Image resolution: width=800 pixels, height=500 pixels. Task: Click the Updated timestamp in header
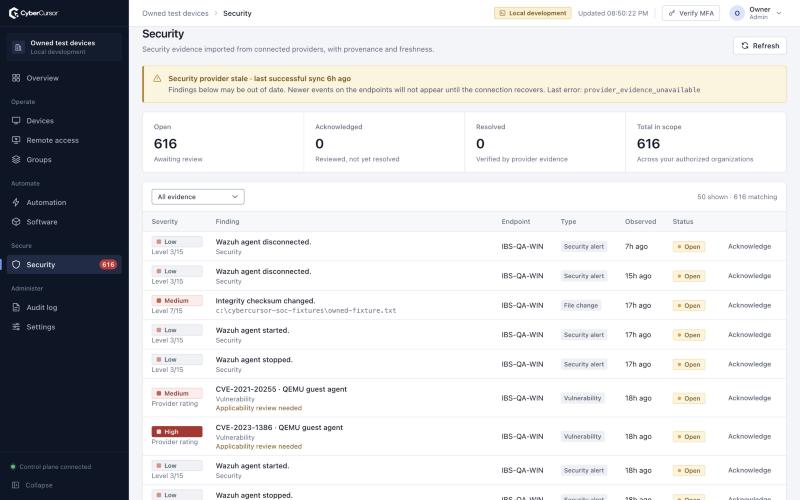coord(613,13)
